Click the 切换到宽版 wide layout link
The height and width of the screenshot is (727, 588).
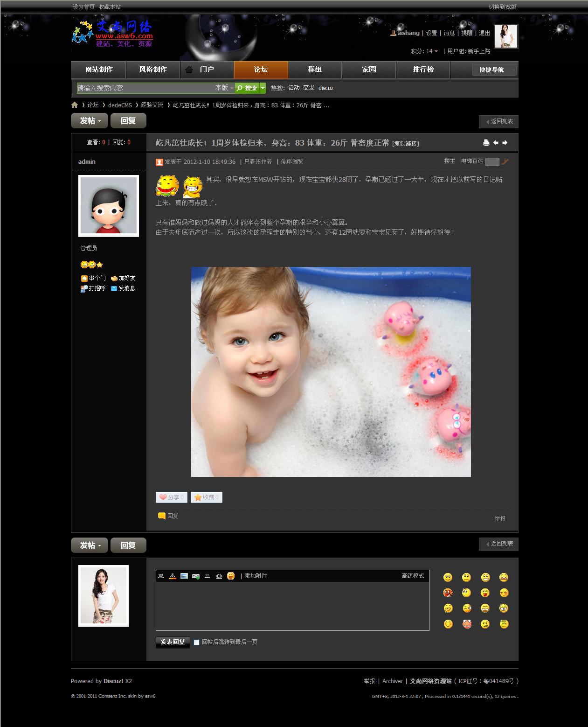click(502, 7)
